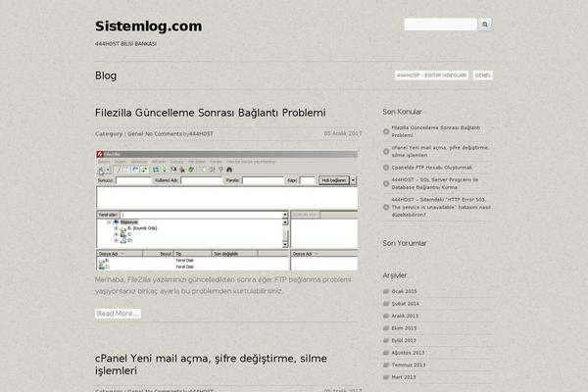The height and width of the screenshot is (392, 588).
Task: Open sidebar link SQL Server Programı İle Database
Action: (435, 183)
